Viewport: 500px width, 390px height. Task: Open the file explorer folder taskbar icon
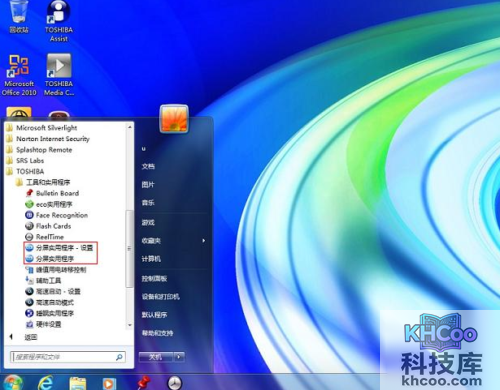coord(77,383)
